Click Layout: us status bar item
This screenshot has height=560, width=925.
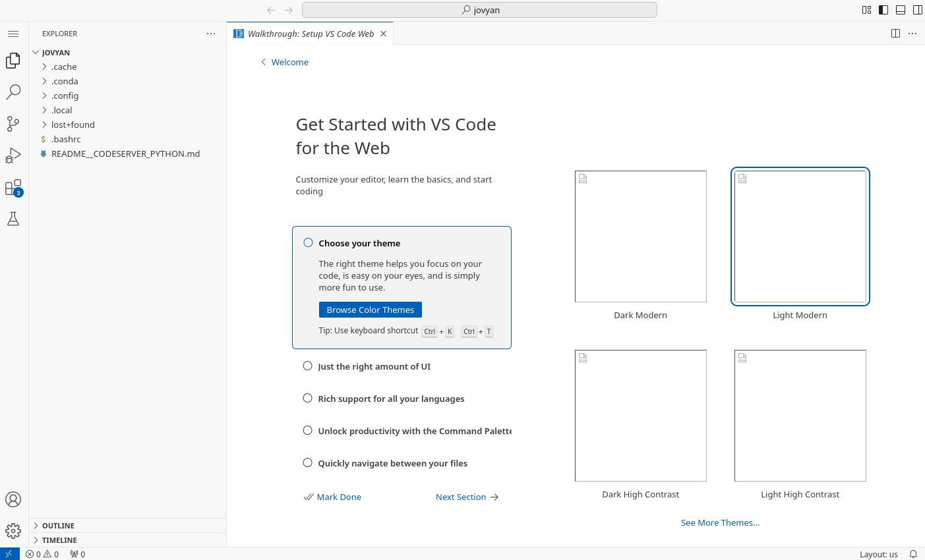[x=879, y=554]
